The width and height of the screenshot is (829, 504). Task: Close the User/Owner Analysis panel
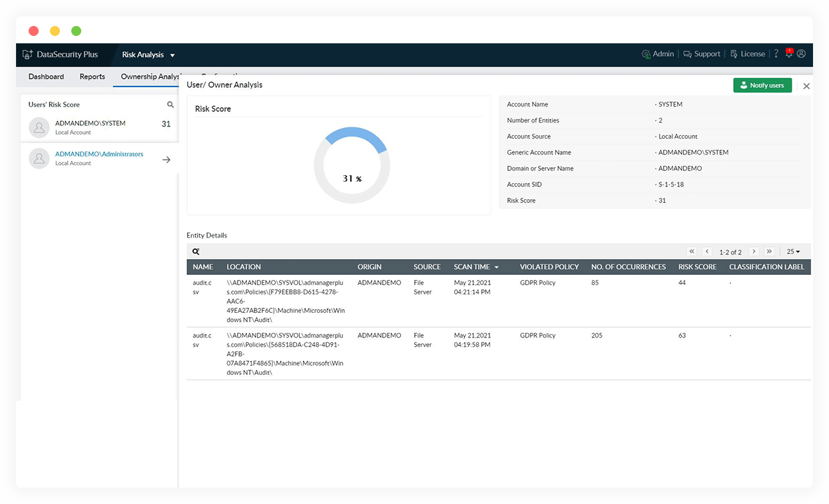tap(806, 86)
